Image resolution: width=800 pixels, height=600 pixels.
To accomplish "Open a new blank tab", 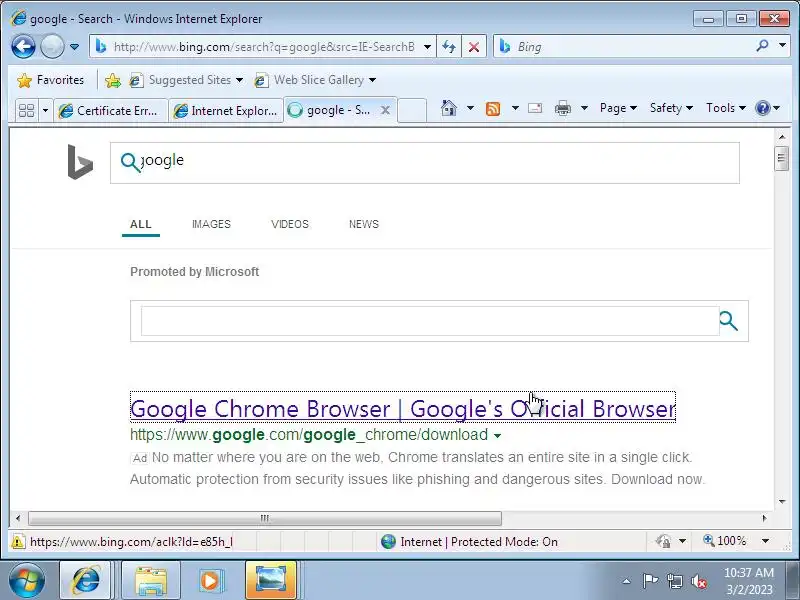I will 412,110.
